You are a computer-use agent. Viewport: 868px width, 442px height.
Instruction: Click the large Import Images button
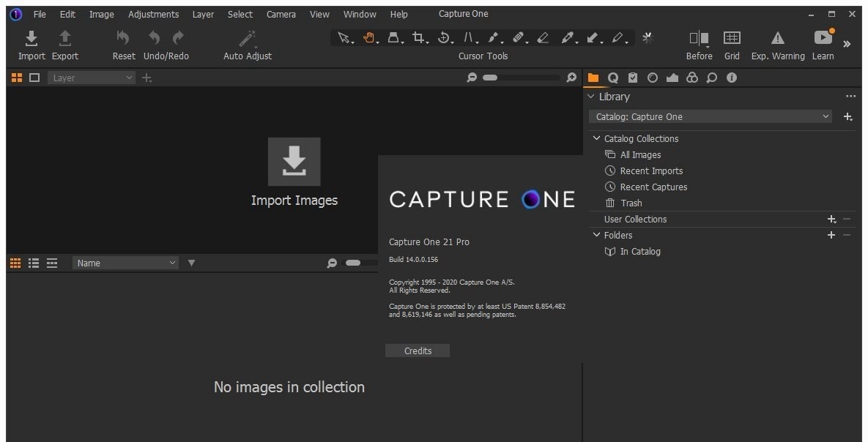[294, 162]
